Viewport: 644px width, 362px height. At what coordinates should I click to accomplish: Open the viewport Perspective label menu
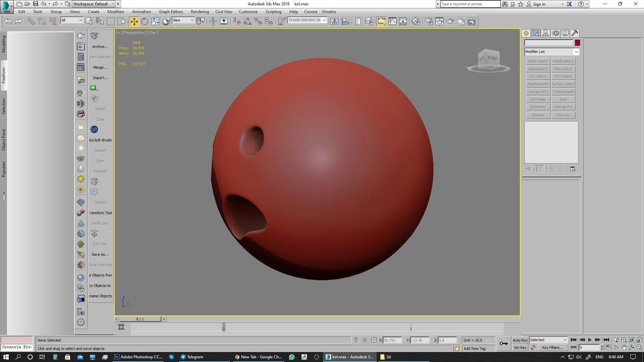135,33
